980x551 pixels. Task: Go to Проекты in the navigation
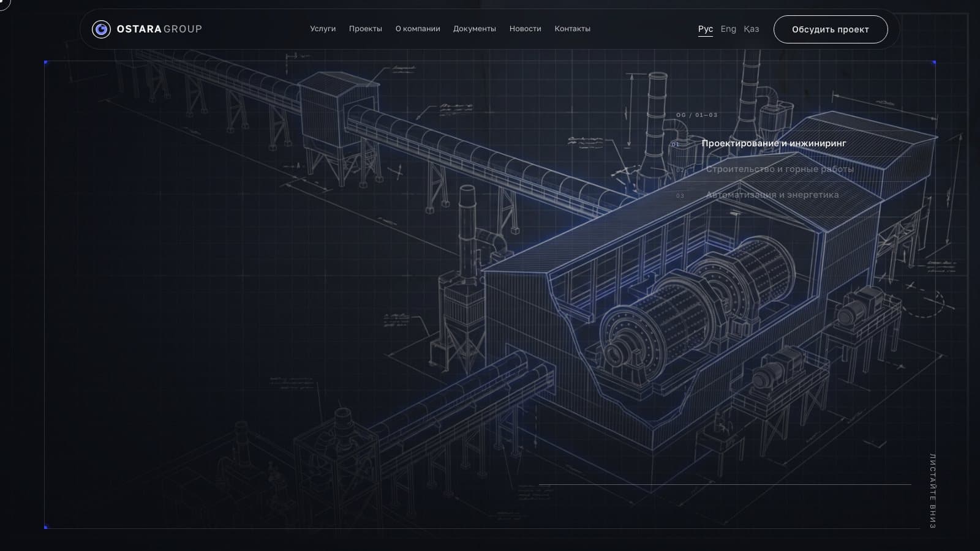tap(366, 29)
